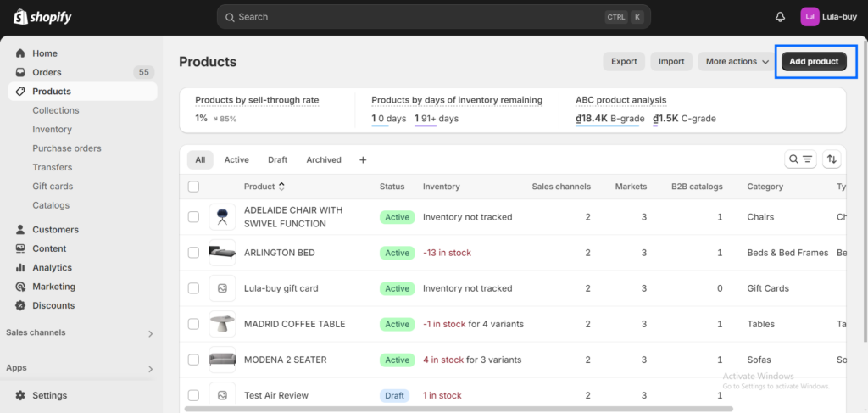Click the Content icon in sidebar
This screenshot has height=413, width=868.
coord(20,248)
